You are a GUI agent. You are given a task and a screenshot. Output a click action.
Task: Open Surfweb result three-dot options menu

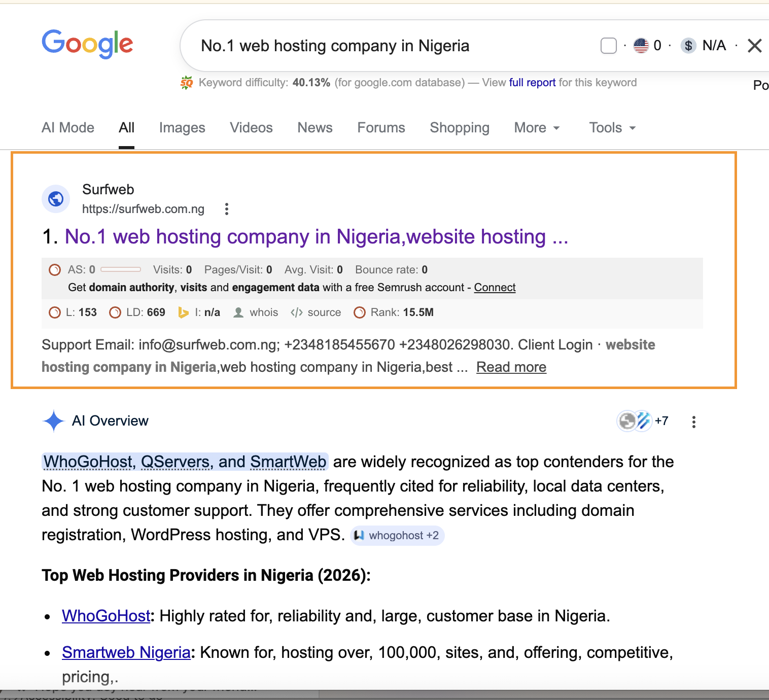click(227, 209)
